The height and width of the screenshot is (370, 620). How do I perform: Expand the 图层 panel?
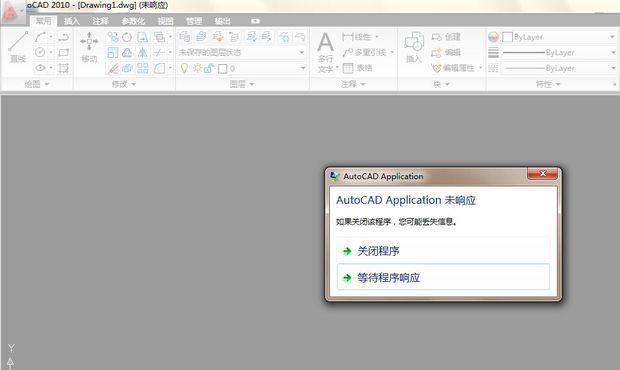(x=242, y=84)
